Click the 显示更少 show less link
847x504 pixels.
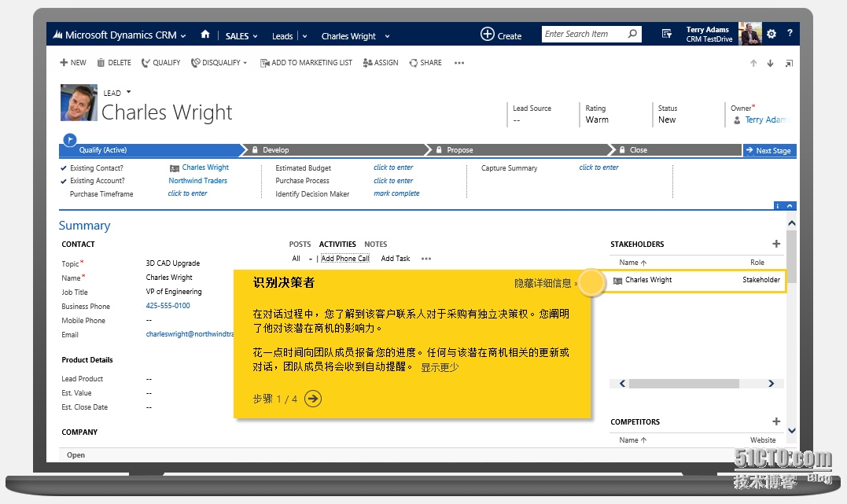(440, 367)
